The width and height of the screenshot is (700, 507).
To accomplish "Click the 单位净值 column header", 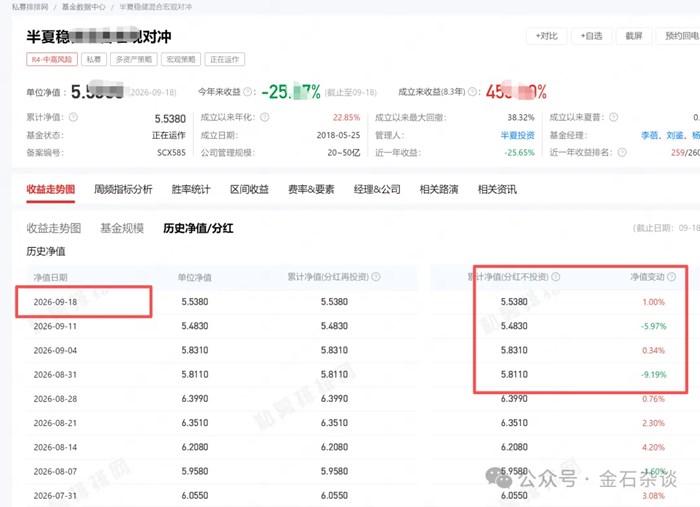I will pos(195,278).
